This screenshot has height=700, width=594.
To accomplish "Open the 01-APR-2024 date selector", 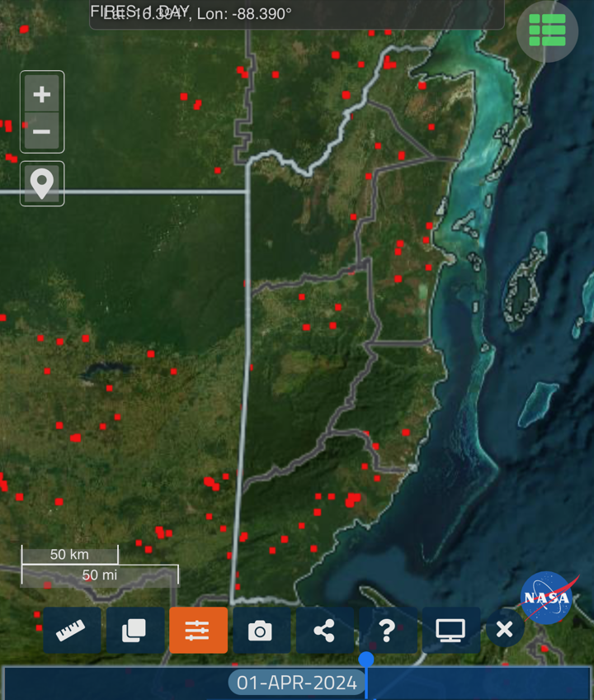I will point(296,683).
